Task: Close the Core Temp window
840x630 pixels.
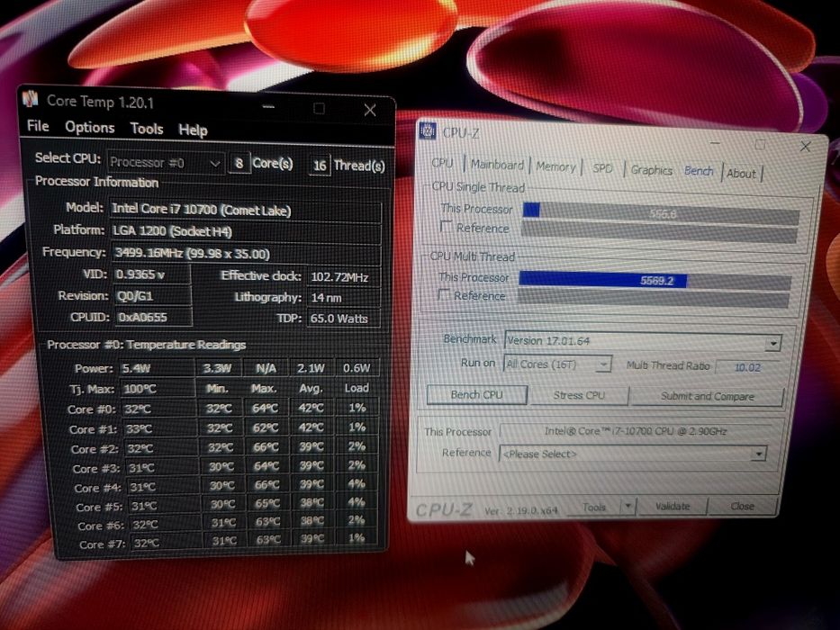Action: point(370,111)
